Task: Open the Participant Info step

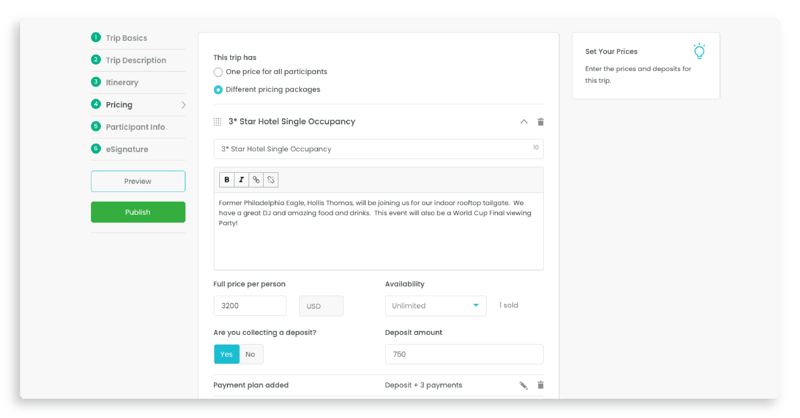Action: 135,127
